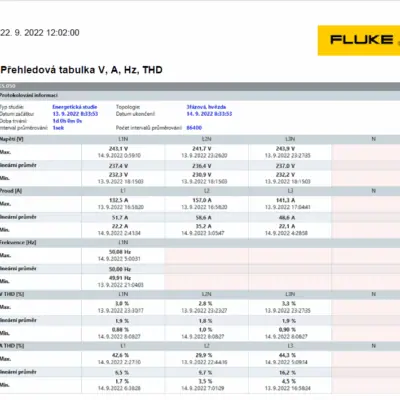Click the minimum current 22,2 A
Viewport: 400px width, 400px height.
click(x=120, y=226)
